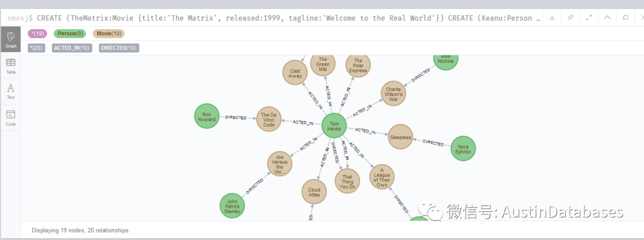Select the *(20) all relationships badge
Screen dimensions: 644x240
click(x=36, y=48)
